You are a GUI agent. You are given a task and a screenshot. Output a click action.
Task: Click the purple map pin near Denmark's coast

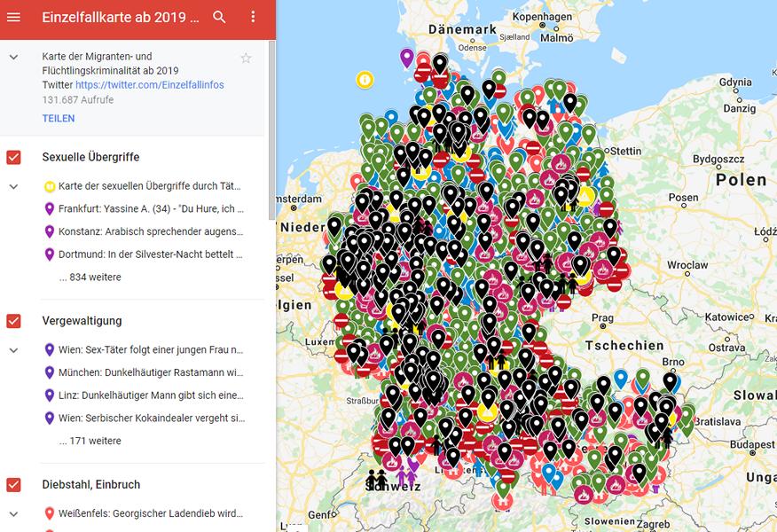pyautogui.click(x=407, y=58)
